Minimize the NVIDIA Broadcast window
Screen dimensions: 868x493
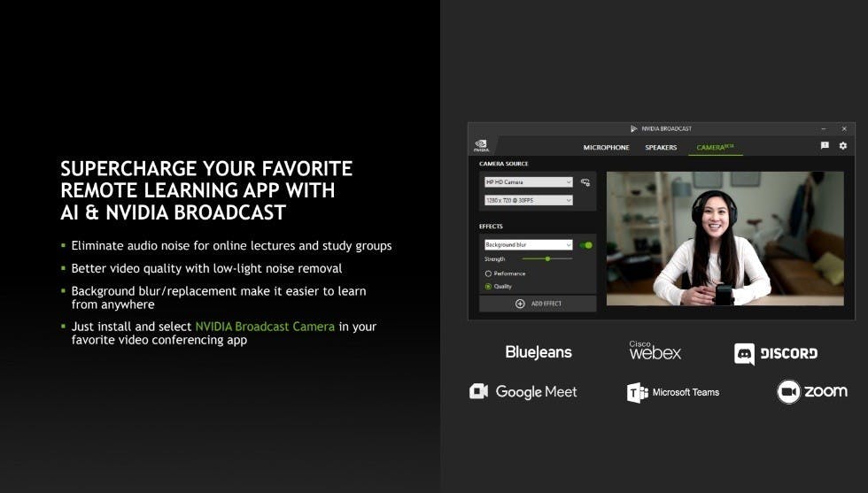[x=824, y=129]
